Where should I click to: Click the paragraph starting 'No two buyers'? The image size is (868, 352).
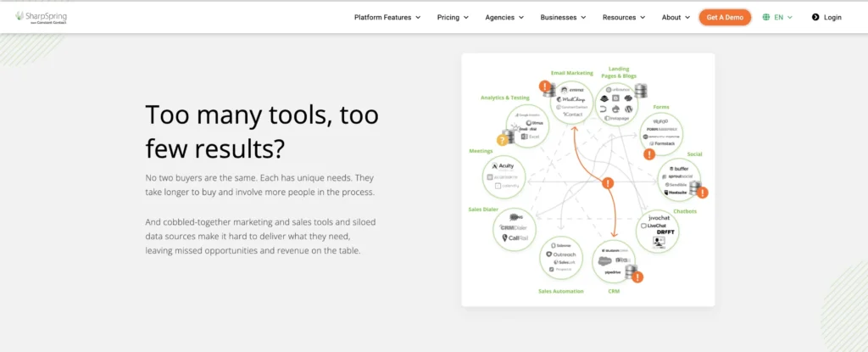click(x=260, y=186)
